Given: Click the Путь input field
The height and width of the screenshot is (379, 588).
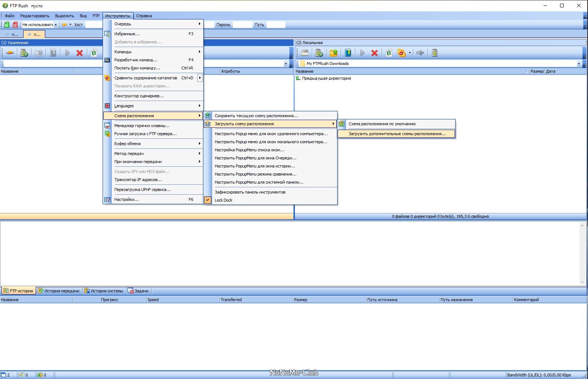Looking at the screenshot, I should click(x=276, y=25).
